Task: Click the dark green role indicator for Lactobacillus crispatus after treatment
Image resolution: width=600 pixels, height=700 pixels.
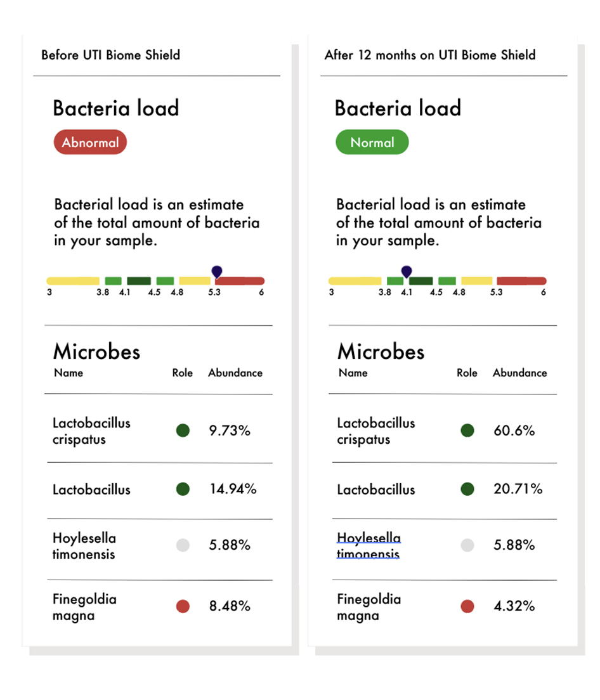Action: (467, 431)
